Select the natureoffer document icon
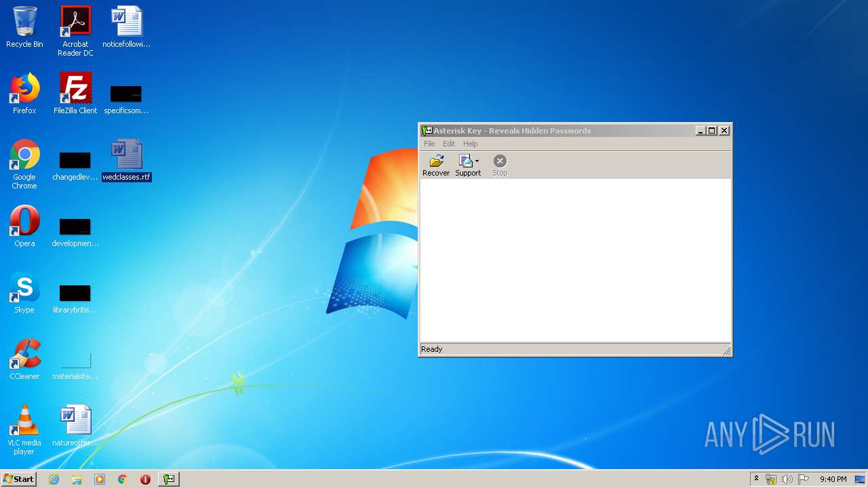The height and width of the screenshot is (488, 868). pyautogui.click(x=75, y=426)
